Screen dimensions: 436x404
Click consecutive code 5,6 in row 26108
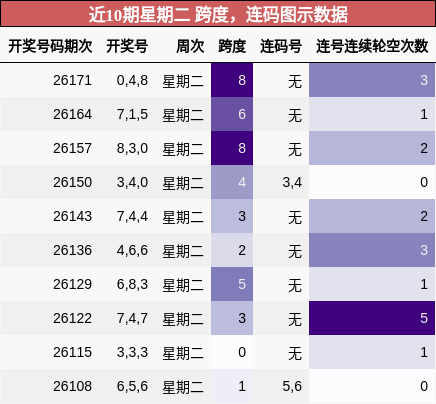(292, 386)
